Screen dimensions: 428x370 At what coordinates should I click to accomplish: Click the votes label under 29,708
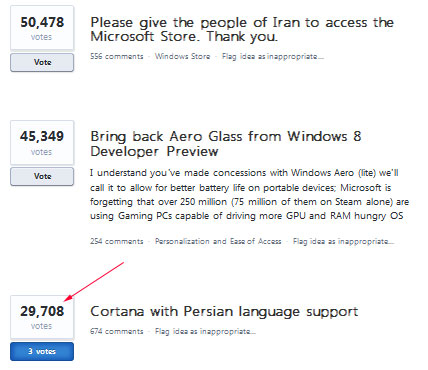[x=41, y=326]
